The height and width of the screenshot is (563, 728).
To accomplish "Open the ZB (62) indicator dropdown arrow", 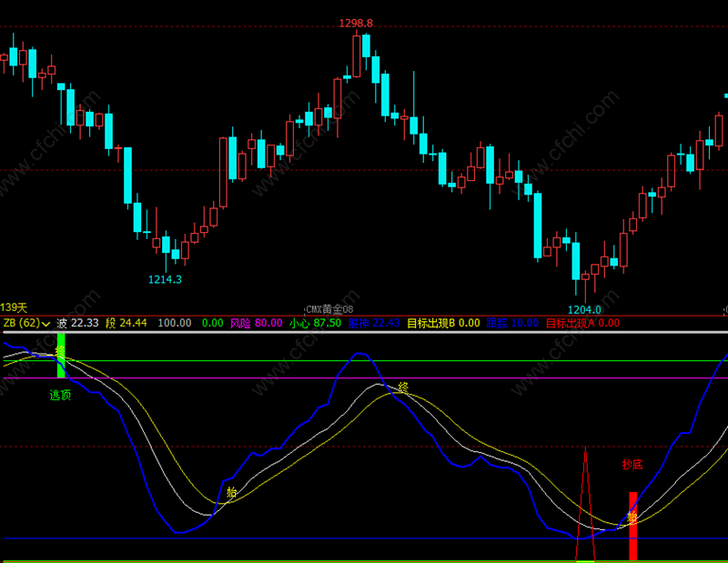I will (x=46, y=324).
